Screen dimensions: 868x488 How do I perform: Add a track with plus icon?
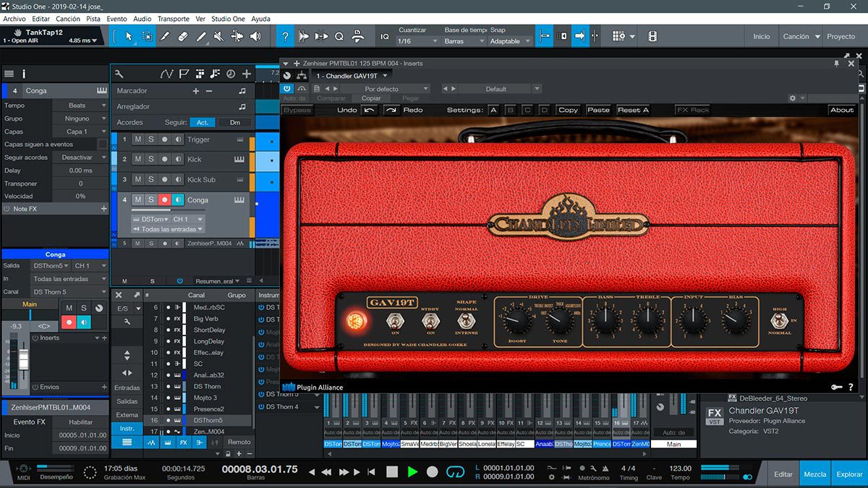[247, 74]
